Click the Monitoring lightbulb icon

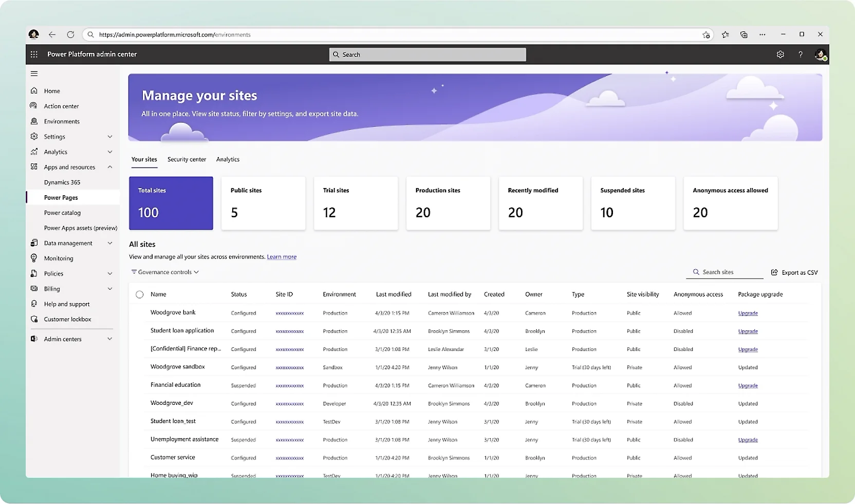34,258
